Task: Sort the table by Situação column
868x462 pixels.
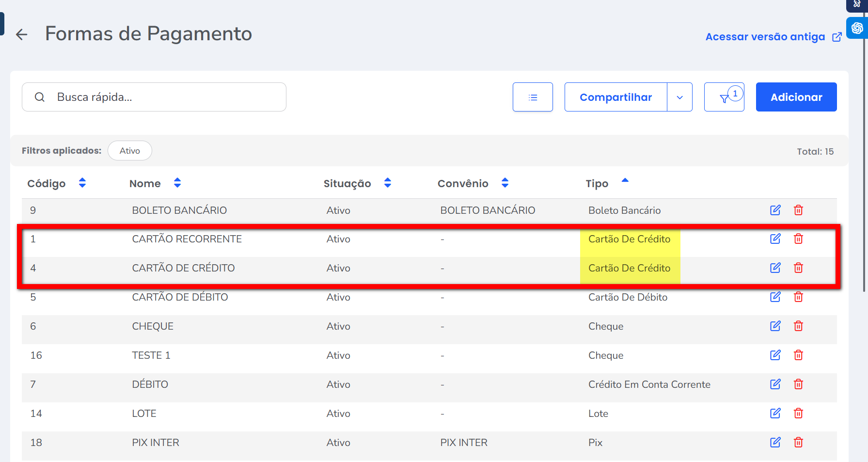Action: [x=387, y=183]
